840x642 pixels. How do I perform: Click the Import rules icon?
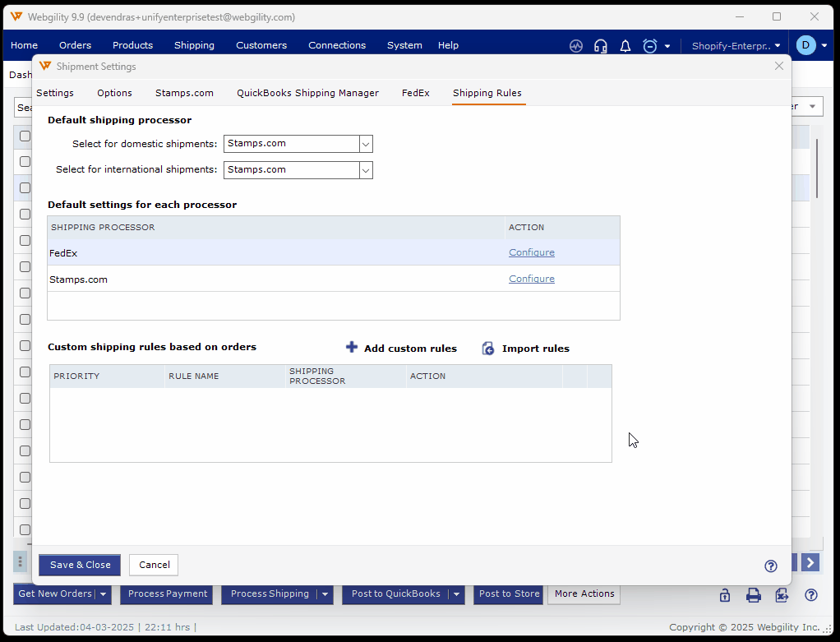488,349
